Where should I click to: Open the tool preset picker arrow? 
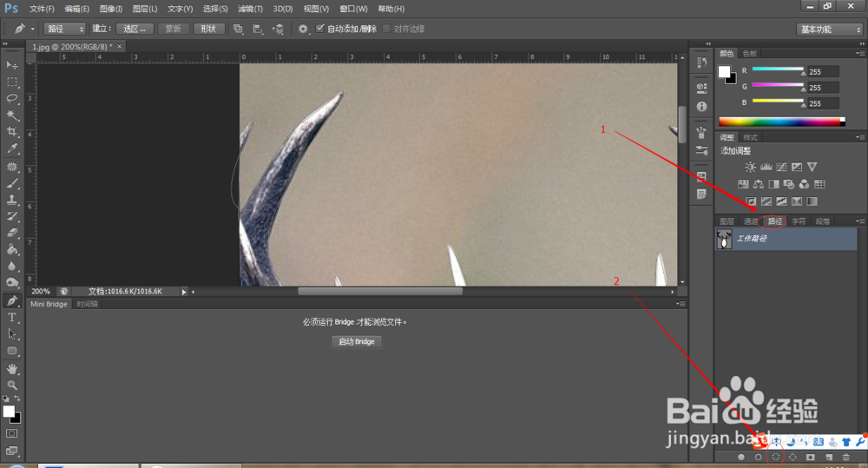(33, 29)
